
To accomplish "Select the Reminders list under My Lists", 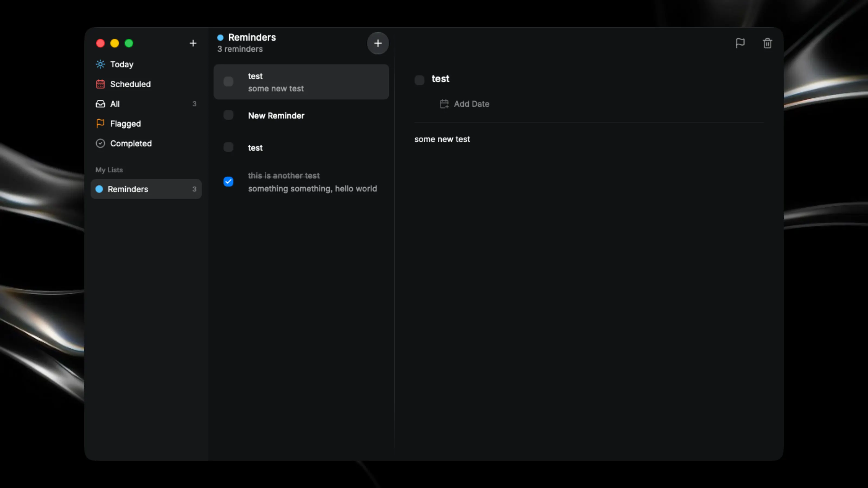I will coord(146,189).
